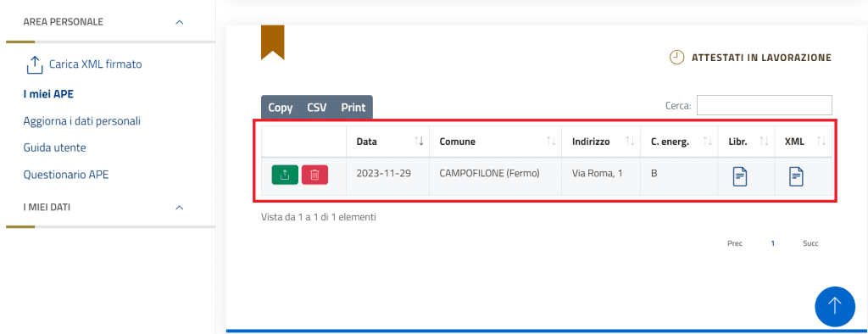Click the CSV export button
This screenshot has width=868, height=334.
317,108
